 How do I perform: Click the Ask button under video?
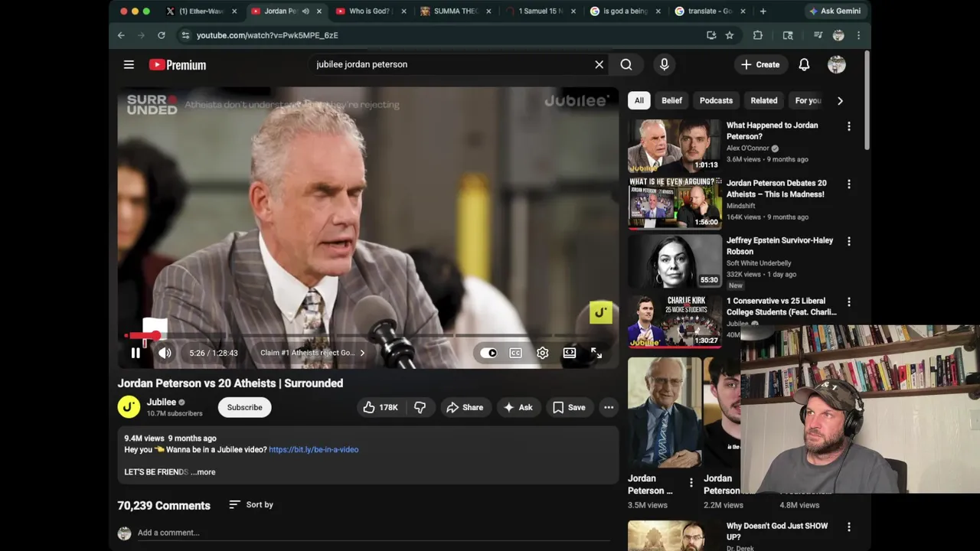[x=518, y=407]
